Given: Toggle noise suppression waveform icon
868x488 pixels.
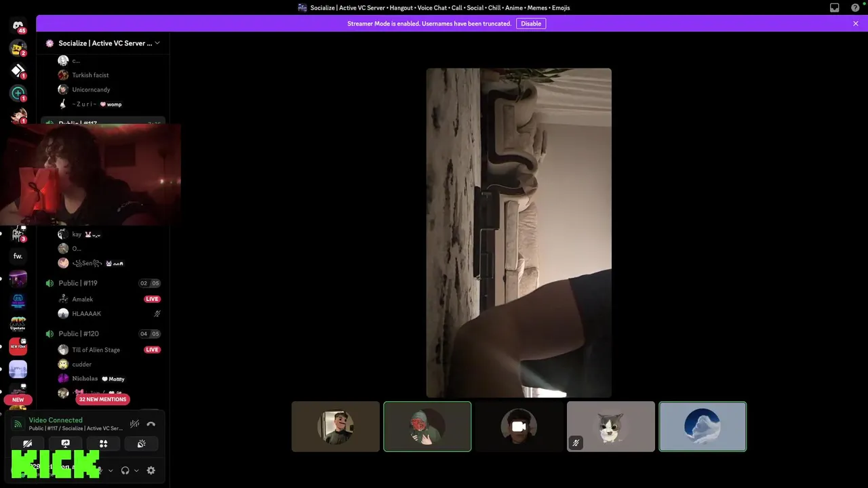Looking at the screenshot, I should pos(135,424).
